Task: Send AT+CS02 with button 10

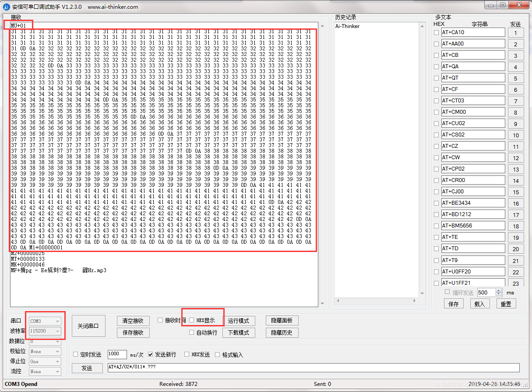Action: pyautogui.click(x=515, y=135)
